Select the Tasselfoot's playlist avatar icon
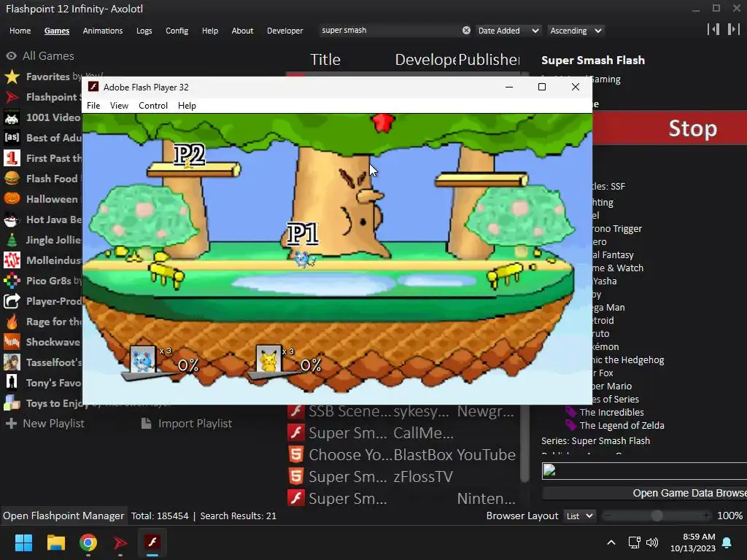Image resolution: width=747 pixels, height=560 pixels. tap(12, 362)
